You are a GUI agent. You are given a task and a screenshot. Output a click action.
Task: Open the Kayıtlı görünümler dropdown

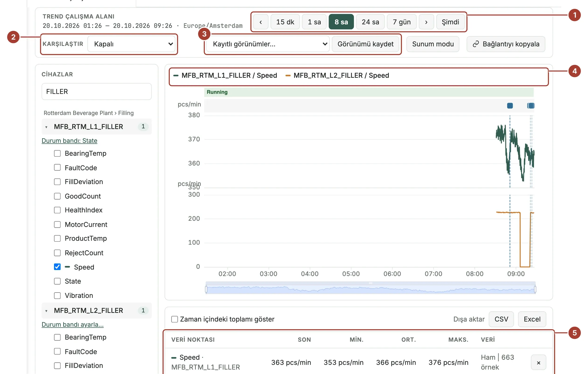tap(268, 44)
